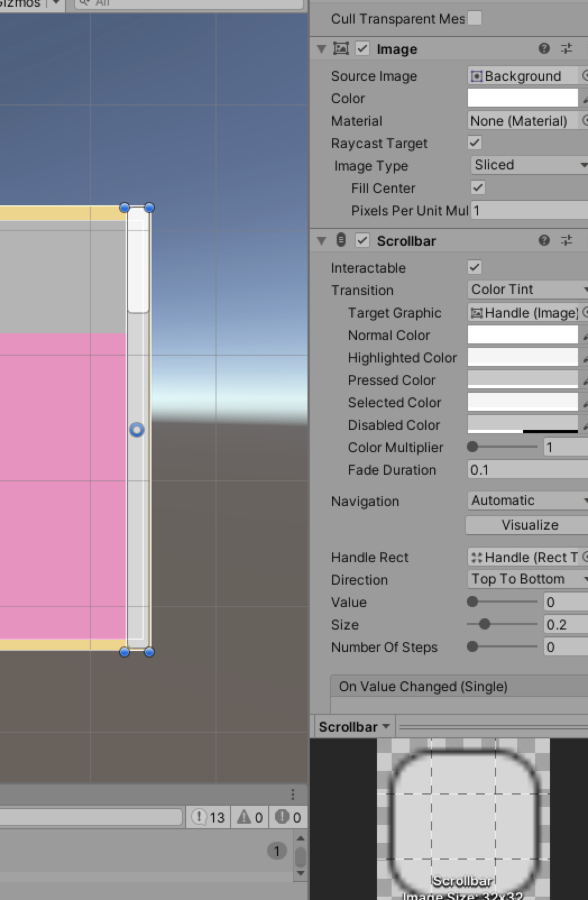Image resolution: width=588 pixels, height=900 pixels.
Task: Open console panel three-dot options menu
Action: pyautogui.click(x=292, y=795)
